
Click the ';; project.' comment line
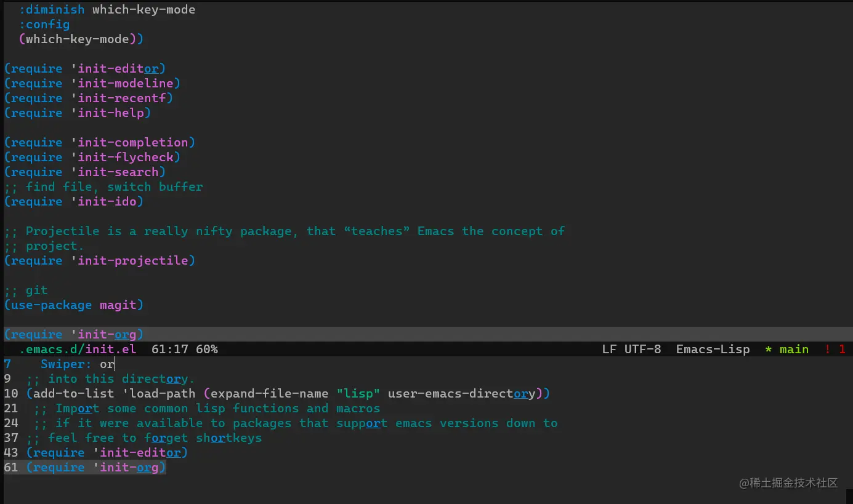point(44,246)
